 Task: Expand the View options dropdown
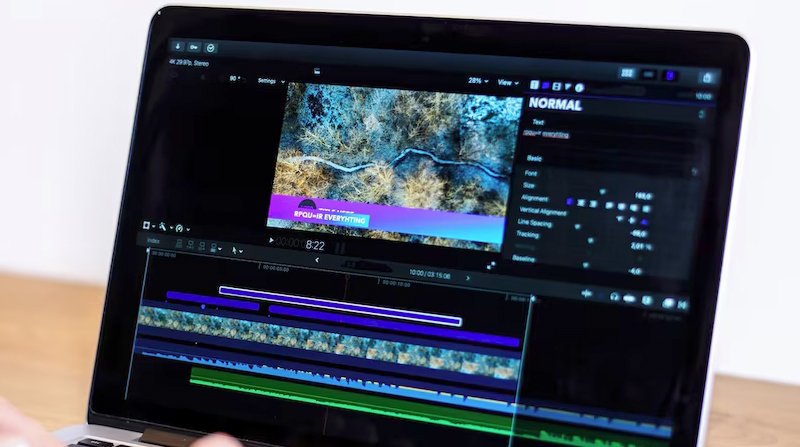(508, 82)
